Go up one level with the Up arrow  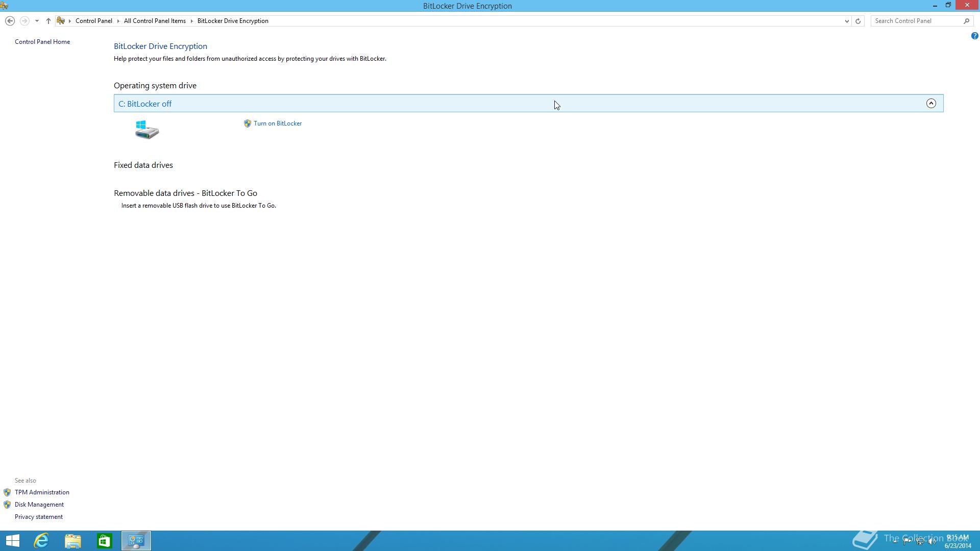click(48, 21)
